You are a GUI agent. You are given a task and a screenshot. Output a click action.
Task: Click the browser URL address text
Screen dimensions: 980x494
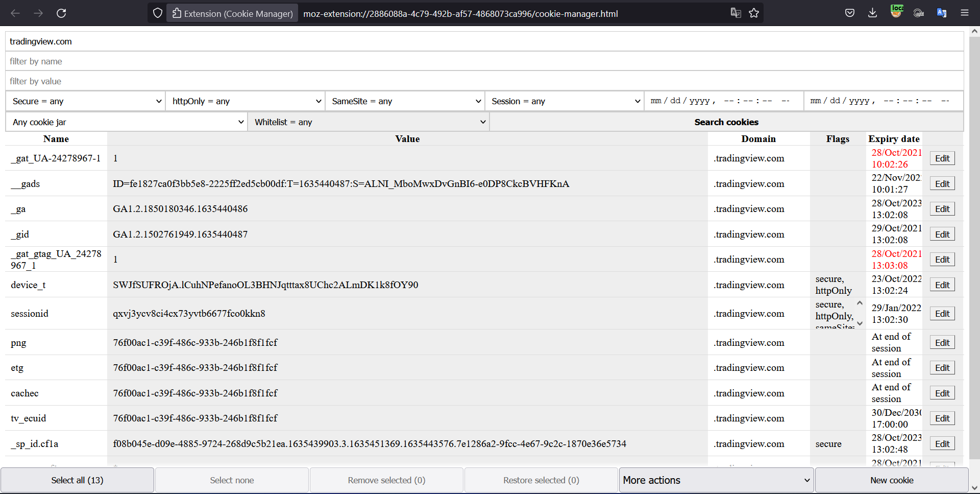click(x=460, y=14)
